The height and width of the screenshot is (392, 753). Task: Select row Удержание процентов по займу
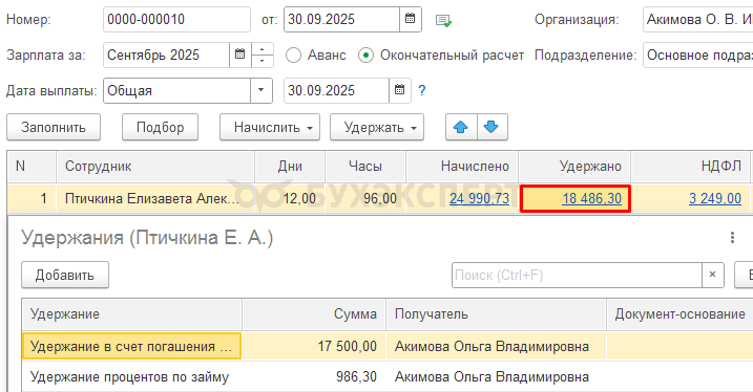[x=132, y=377]
